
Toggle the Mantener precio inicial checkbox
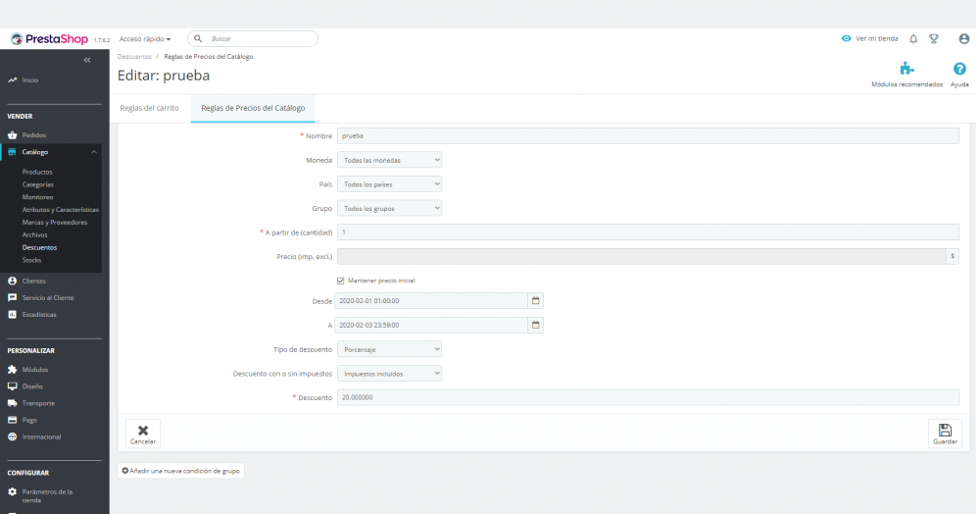pyautogui.click(x=341, y=281)
